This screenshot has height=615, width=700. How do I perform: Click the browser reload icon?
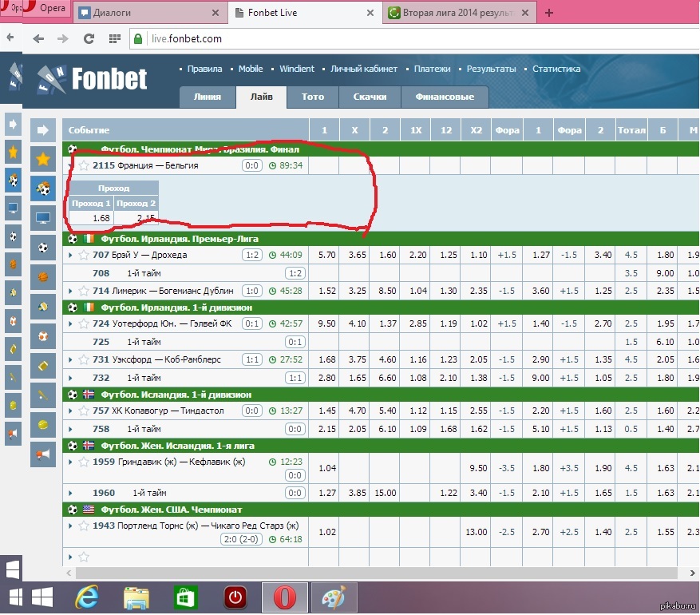pyautogui.click(x=89, y=39)
